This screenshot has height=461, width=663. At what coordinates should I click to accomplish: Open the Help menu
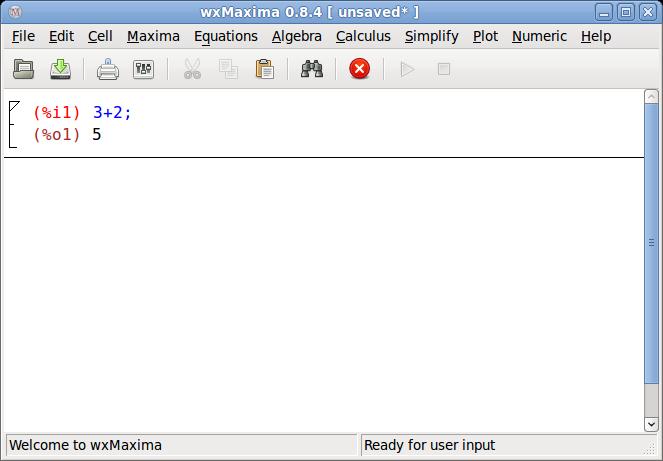[x=596, y=36]
